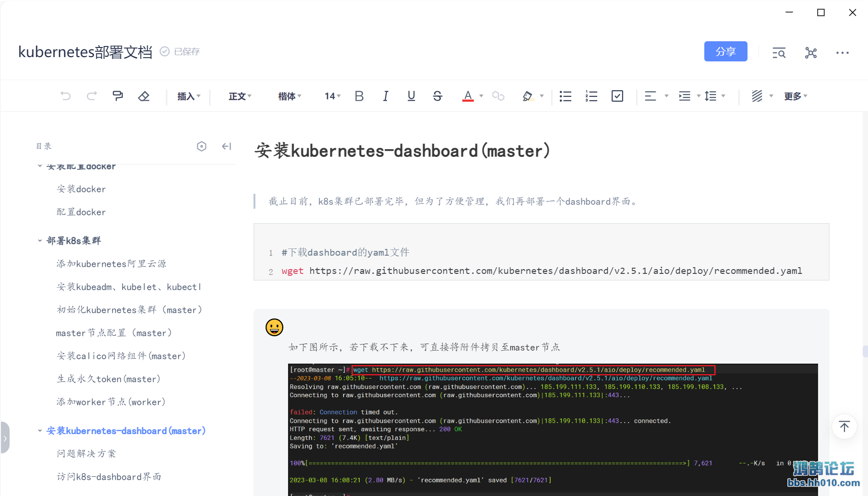Increase indent with the indent icon

[685, 96]
